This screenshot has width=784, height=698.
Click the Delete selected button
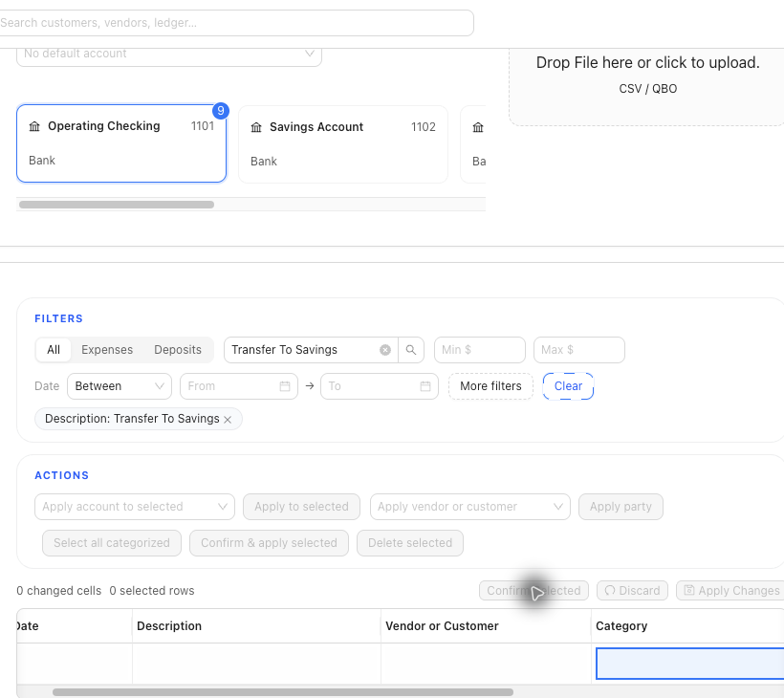pyautogui.click(x=410, y=543)
